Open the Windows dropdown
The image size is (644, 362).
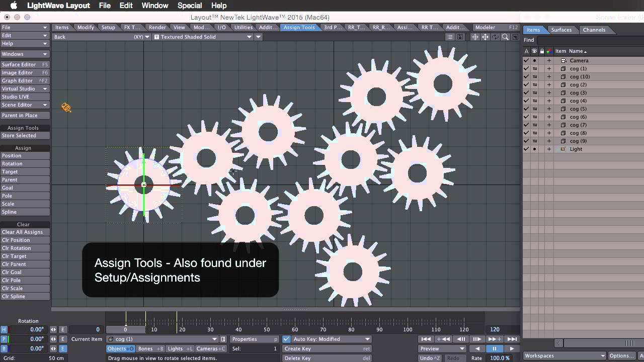pyautogui.click(x=25, y=54)
